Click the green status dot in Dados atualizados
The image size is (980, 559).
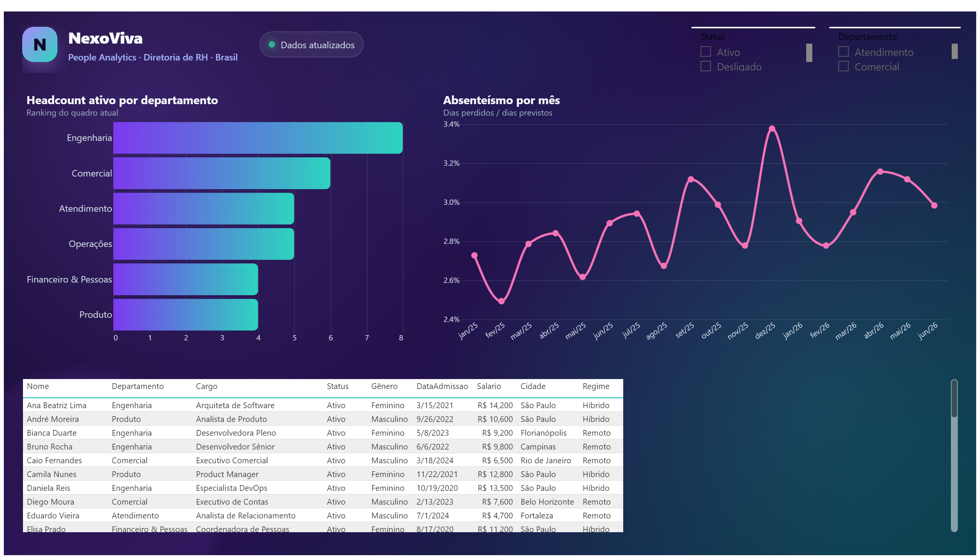coord(271,44)
